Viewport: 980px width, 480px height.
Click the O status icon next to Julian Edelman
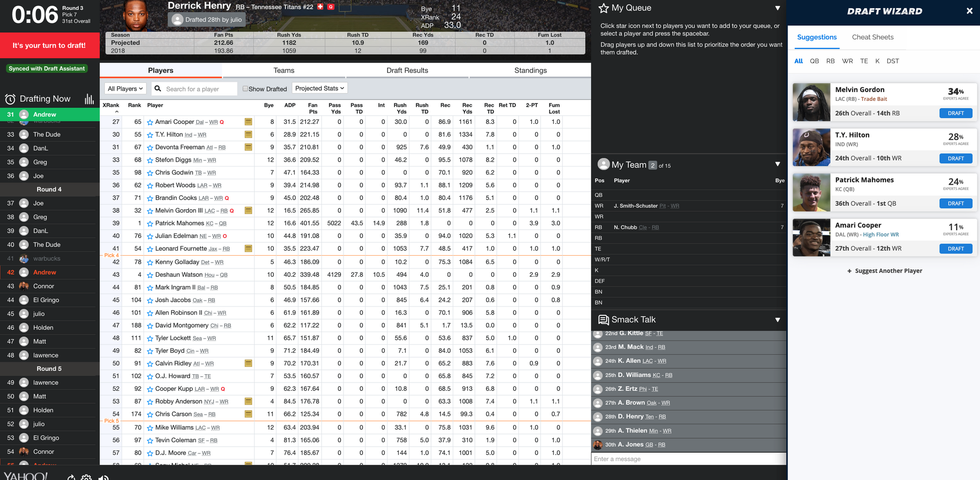pyautogui.click(x=225, y=237)
